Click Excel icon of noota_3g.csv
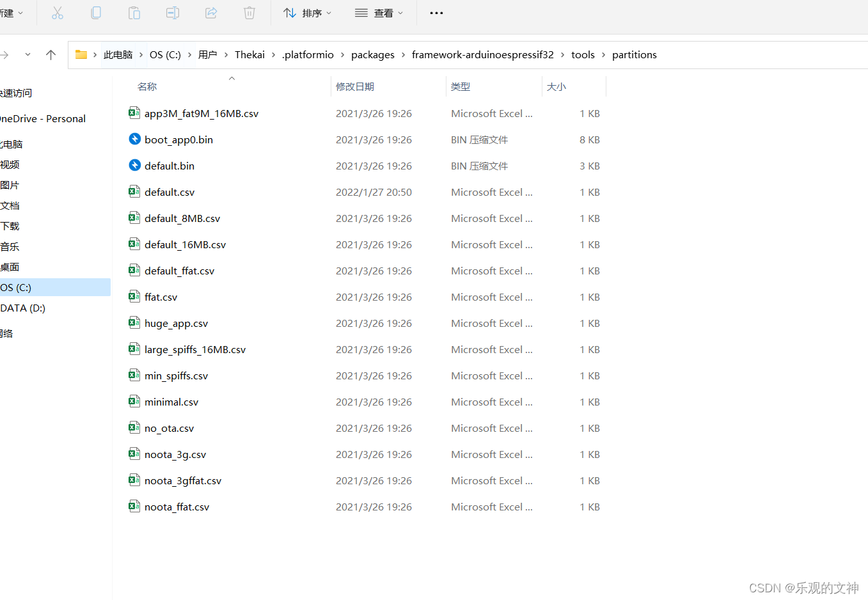 (134, 454)
